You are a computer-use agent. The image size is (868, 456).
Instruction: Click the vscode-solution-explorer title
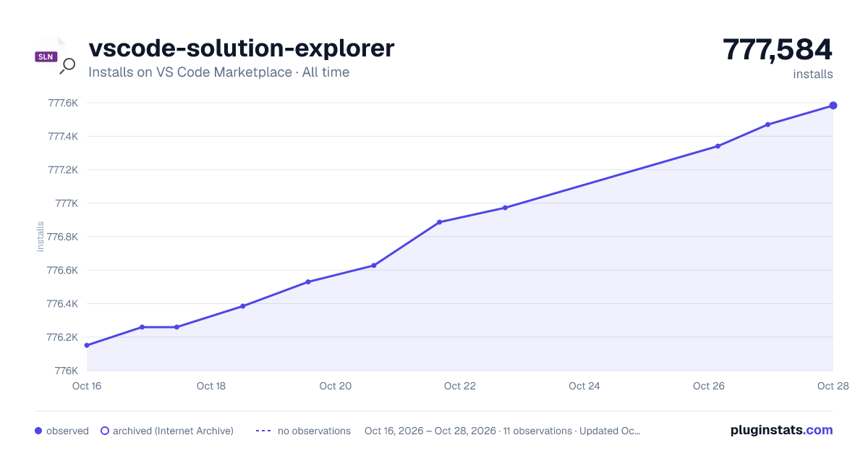point(242,48)
